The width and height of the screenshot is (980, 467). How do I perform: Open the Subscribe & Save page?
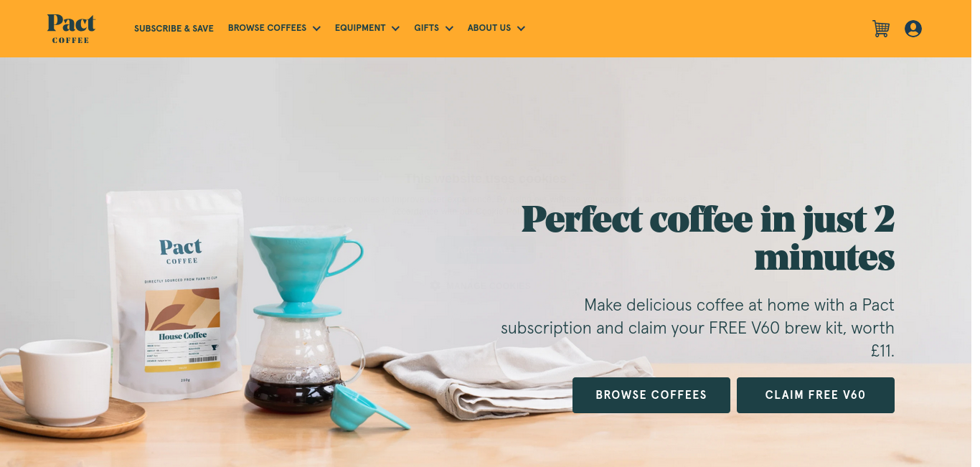click(174, 29)
